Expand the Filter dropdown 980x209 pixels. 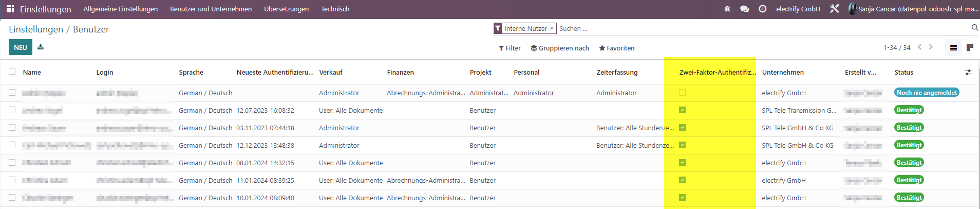click(x=510, y=48)
